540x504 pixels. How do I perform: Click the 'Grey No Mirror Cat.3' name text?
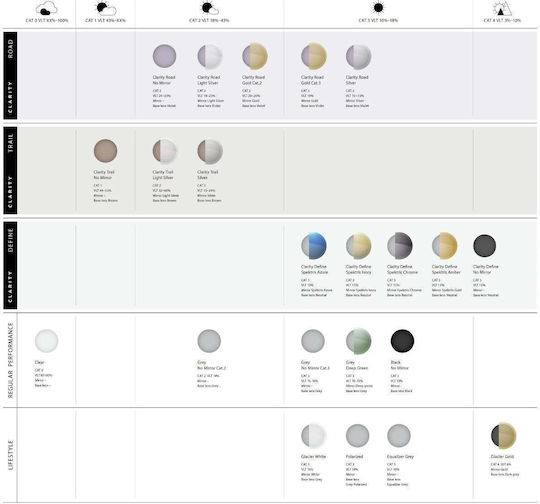(x=315, y=365)
